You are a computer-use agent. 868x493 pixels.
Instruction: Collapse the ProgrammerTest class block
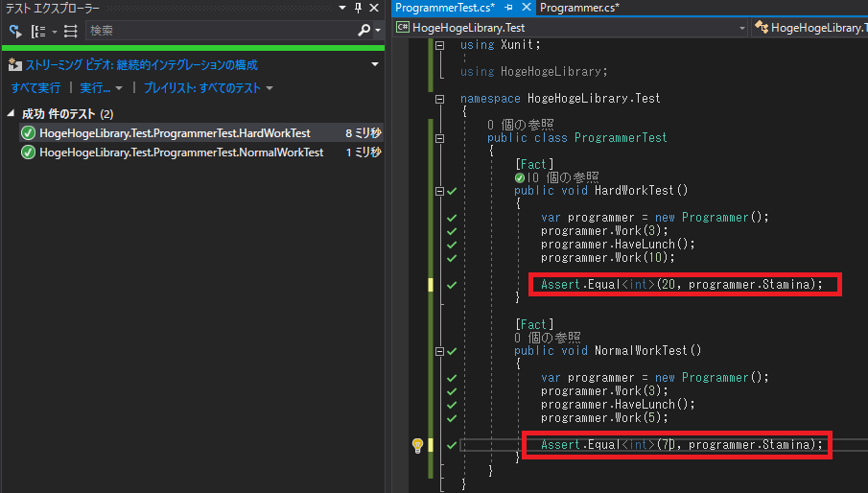[x=439, y=138]
